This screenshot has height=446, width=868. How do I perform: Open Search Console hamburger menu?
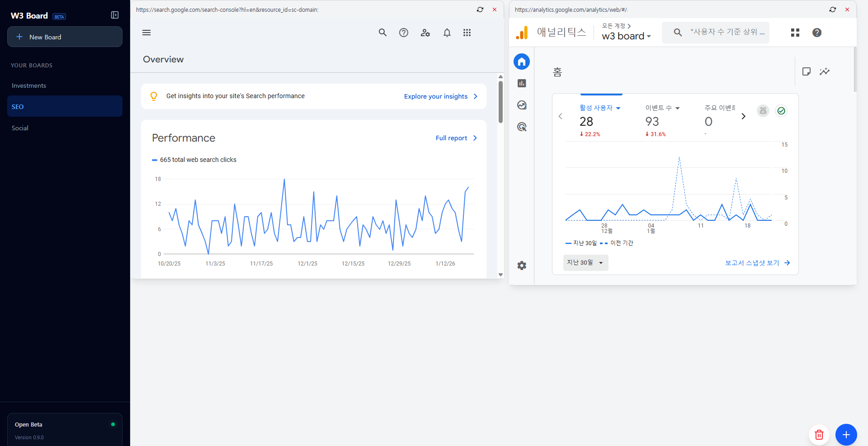coord(146,33)
